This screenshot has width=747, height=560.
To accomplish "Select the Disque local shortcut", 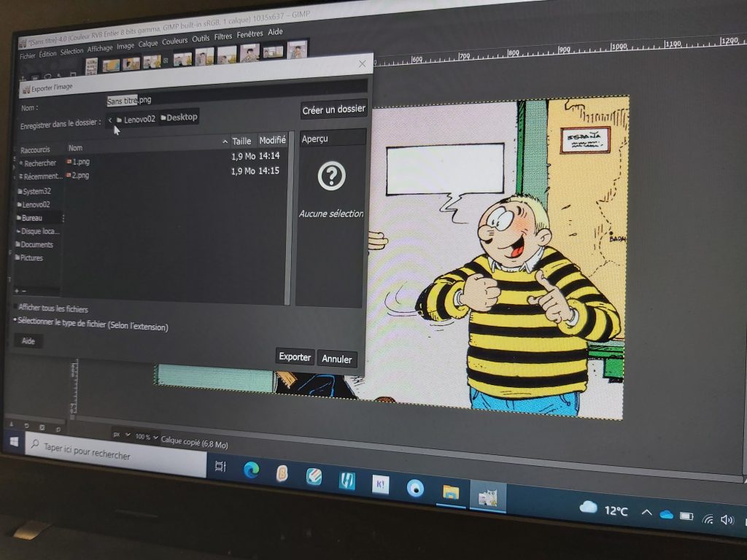I will tap(38, 231).
